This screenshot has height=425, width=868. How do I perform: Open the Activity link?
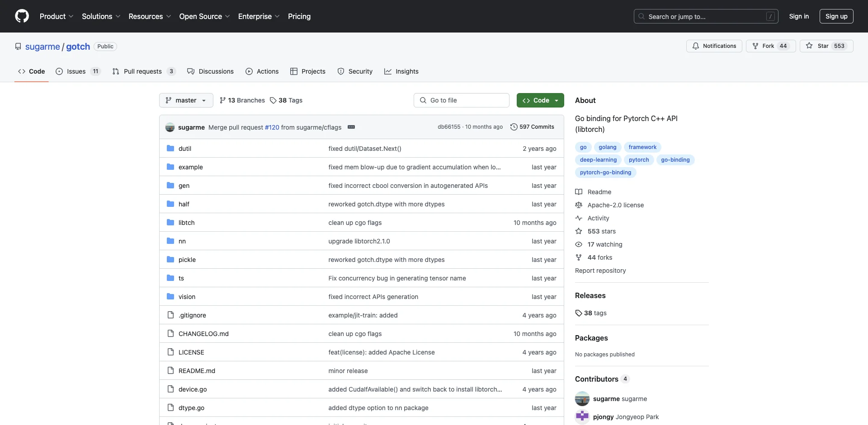click(x=593, y=218)
